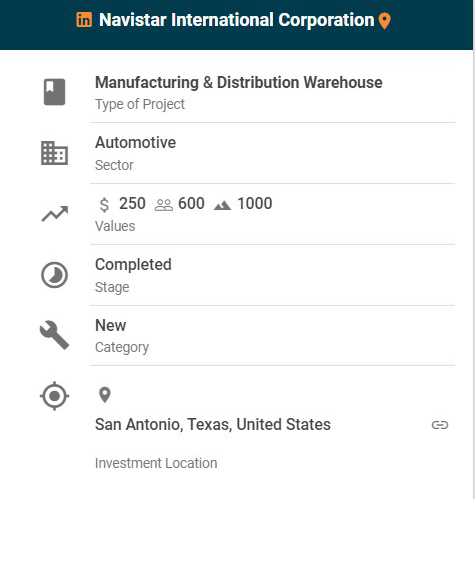Click the Navistar International Corporation title
475x565 pixels.
(236, 20)
